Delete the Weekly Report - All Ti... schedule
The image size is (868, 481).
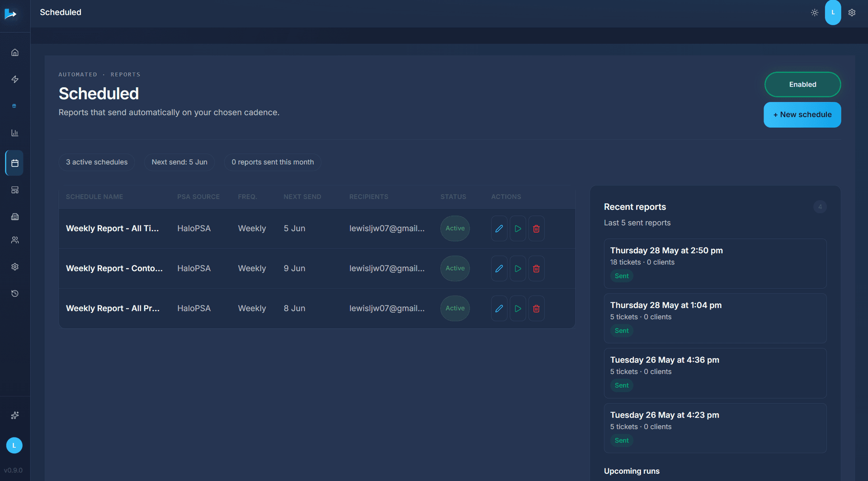[x=536, y=229]
